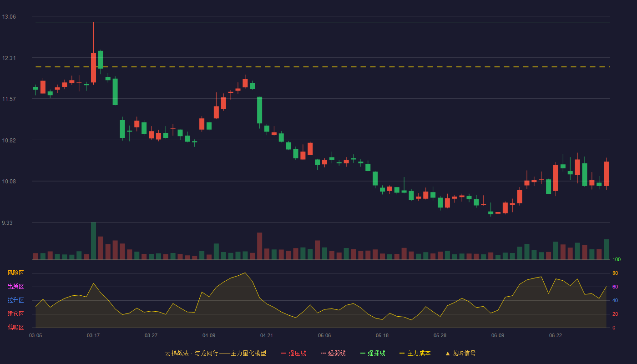Viewport: 637px width, 364px height.
Task: Click the 11.57 price axis label
Action: tap(9, 99)
